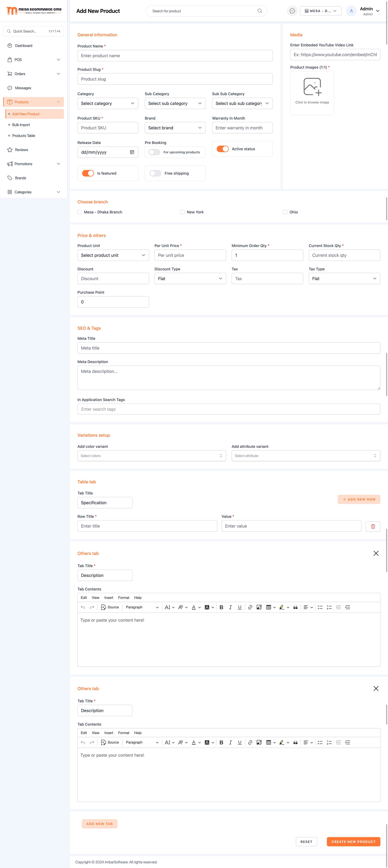The image size is (388, 868).
Task: Insert link in second Others tab editor
Action: click(x=250, y=742)
